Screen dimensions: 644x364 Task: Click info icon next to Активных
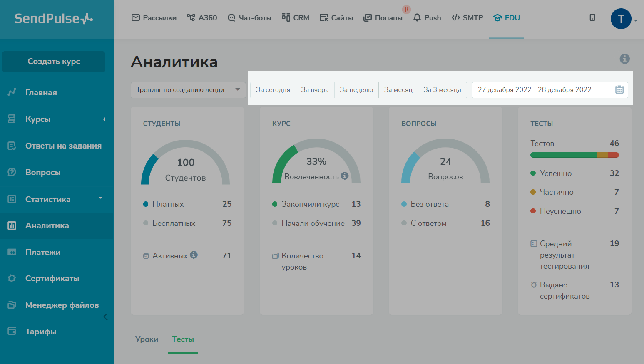coord(194,255)
